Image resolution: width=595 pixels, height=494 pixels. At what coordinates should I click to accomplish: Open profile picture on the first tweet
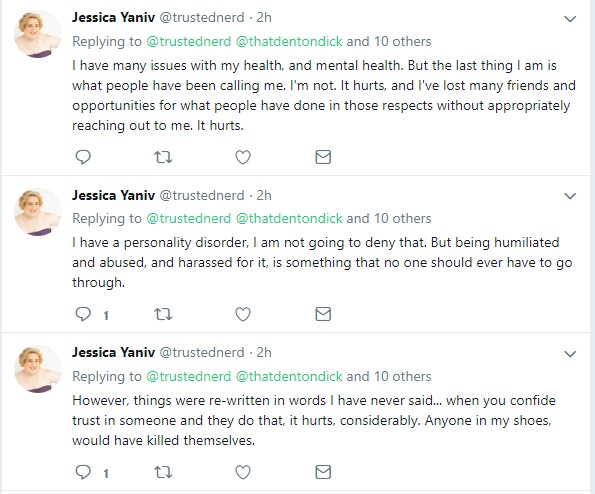[38, 34]
